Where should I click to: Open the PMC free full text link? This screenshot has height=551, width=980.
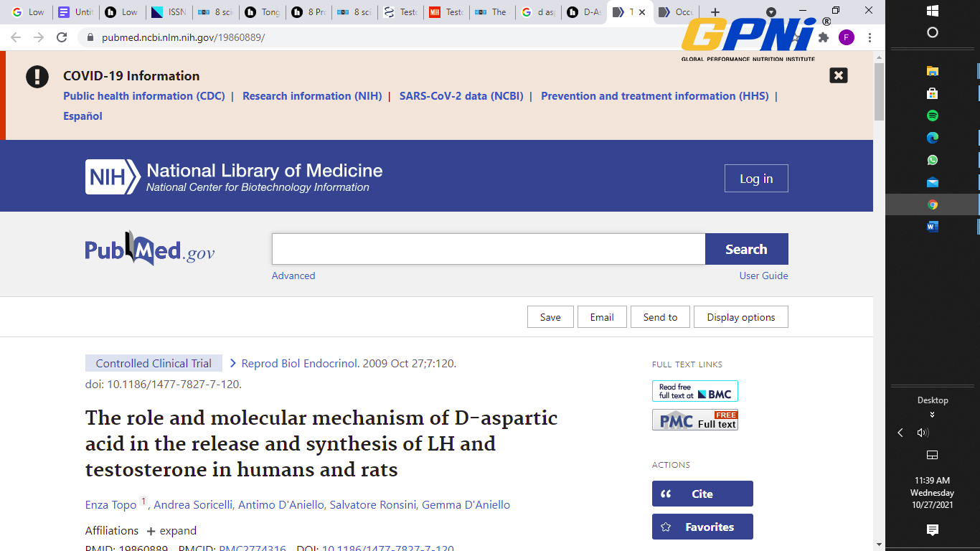[694, 420]
